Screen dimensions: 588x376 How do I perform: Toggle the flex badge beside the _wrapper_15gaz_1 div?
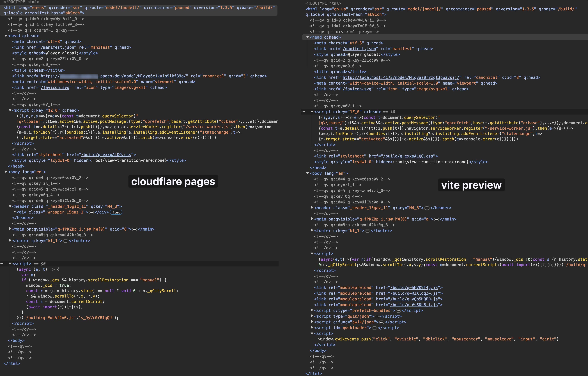pos(116,212)
